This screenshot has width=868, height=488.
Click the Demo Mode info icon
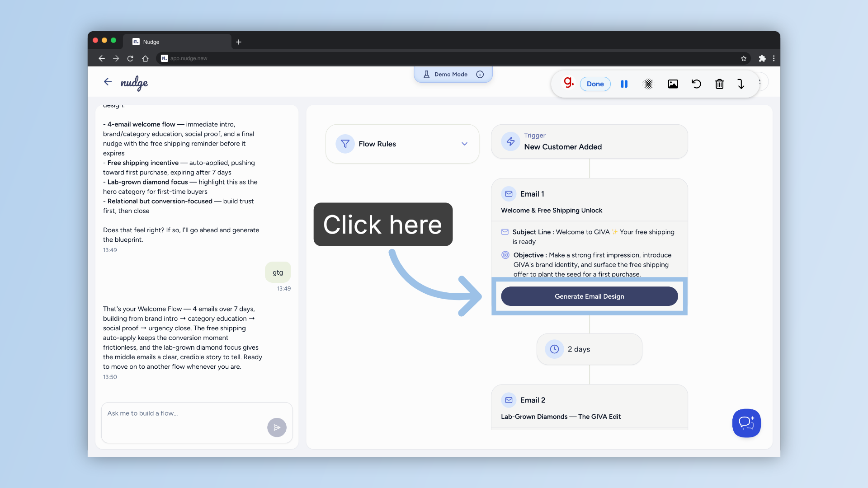point(480,75)
